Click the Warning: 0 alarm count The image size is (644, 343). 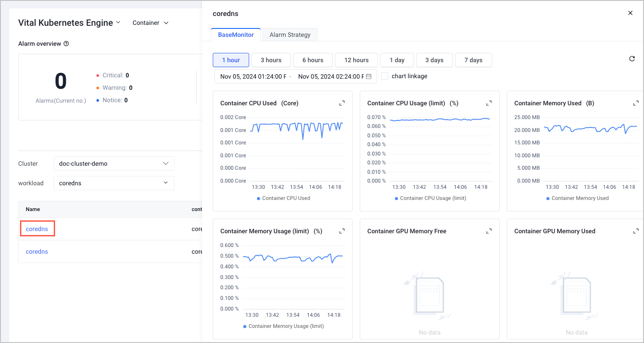114,88
